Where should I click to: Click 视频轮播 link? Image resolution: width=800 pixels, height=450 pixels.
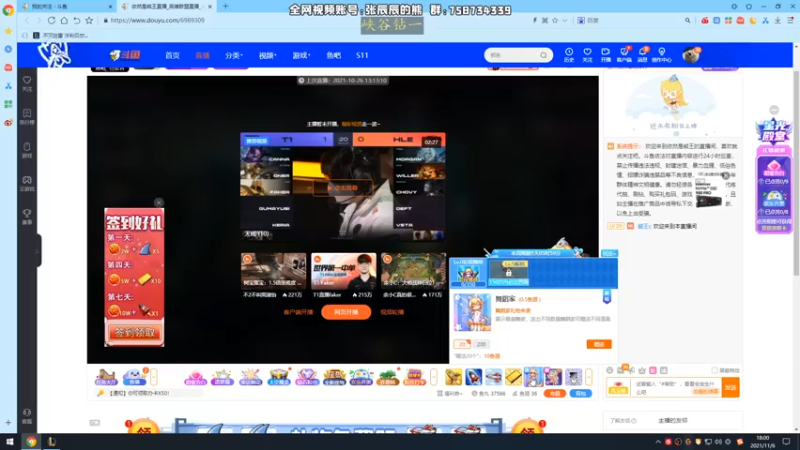tap(392, 312)
